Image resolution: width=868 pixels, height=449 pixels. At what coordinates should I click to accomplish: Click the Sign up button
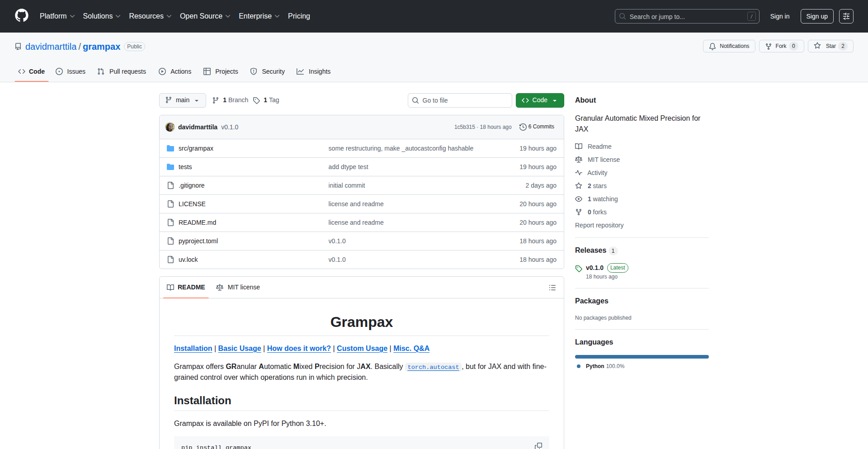pos(816,16)
